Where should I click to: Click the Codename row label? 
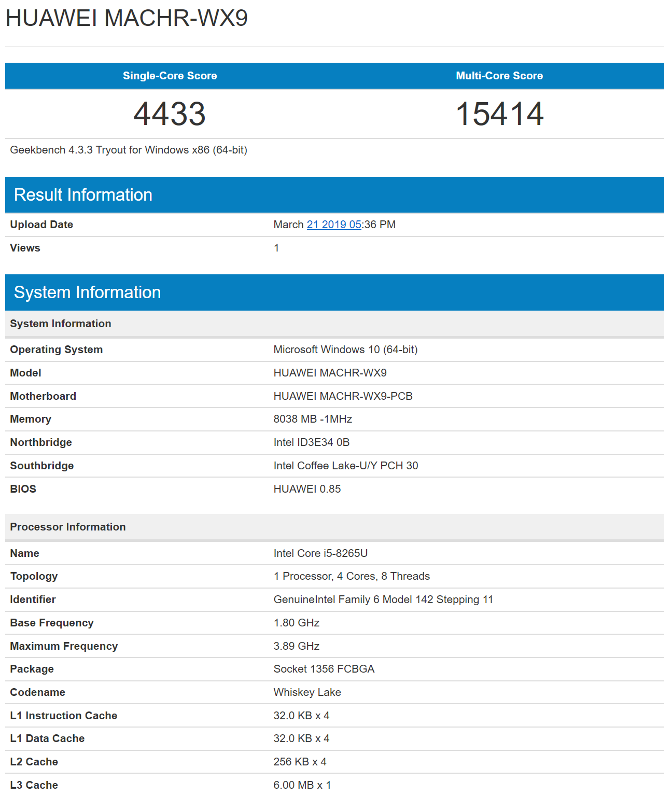[38, 692]
